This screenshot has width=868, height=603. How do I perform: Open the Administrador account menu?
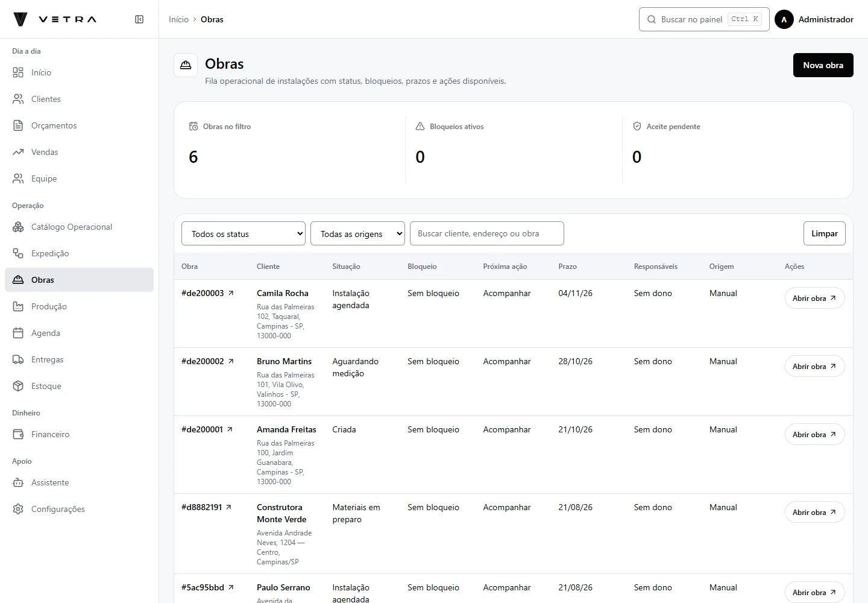click(814, 19)
